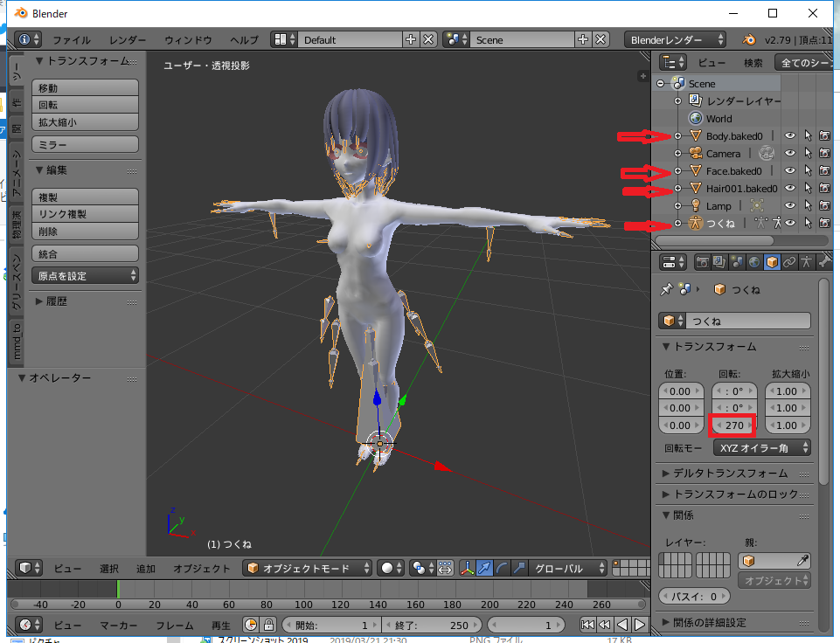Viewport: 840px width, 643px height.
Task: Toggle Camera visibility eye icon
Action: point(790,153)
